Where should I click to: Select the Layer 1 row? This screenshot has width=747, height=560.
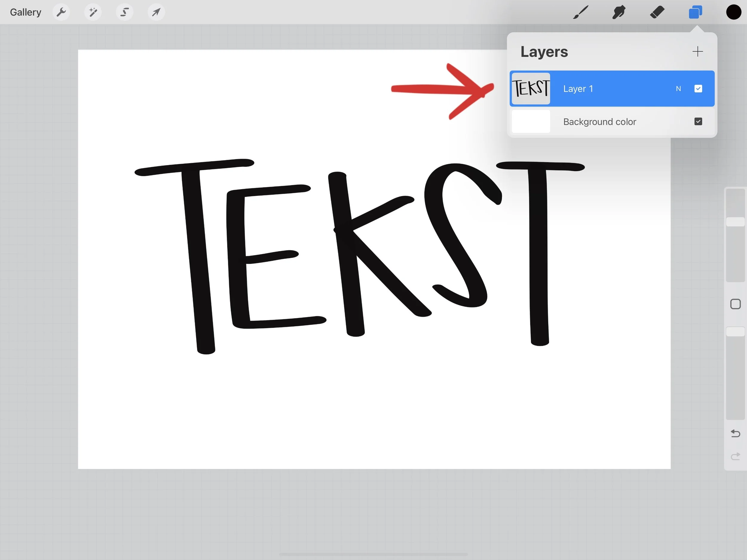pos(612,88)
